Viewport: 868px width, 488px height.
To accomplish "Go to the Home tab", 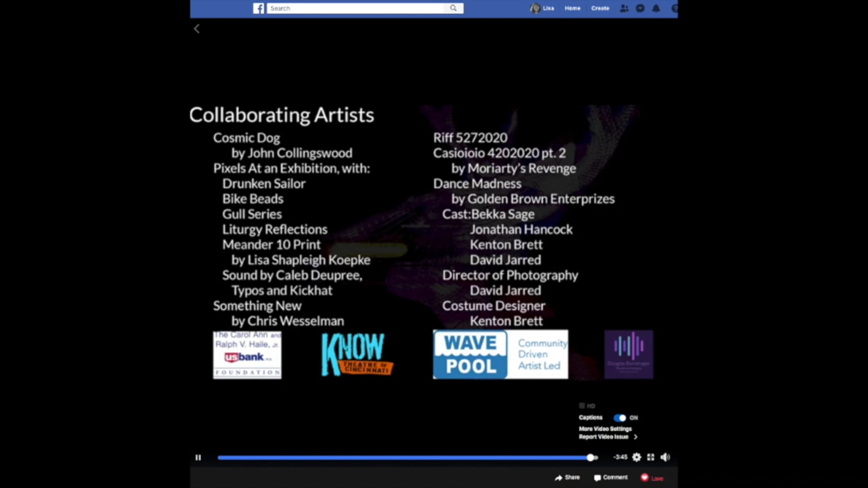I will point(572,8).
